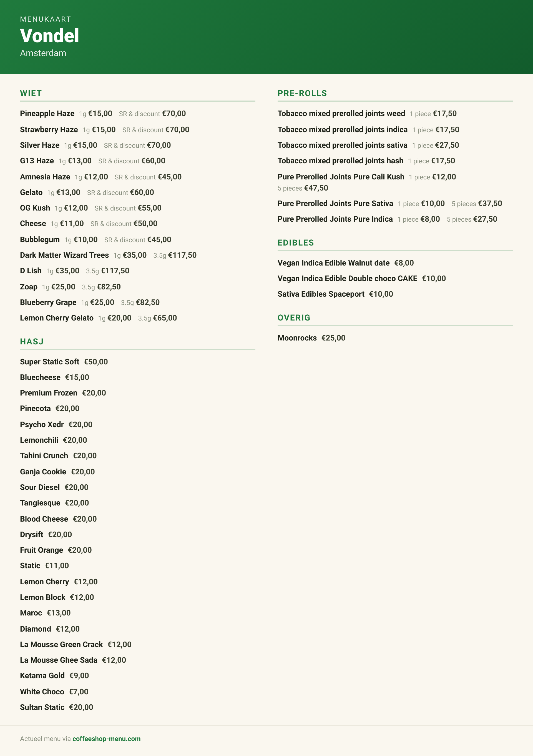The height and width of the screenshot is (756, 533).
Task: Click Vegan Indica Edible Walnut date
Action: (334, 263)
